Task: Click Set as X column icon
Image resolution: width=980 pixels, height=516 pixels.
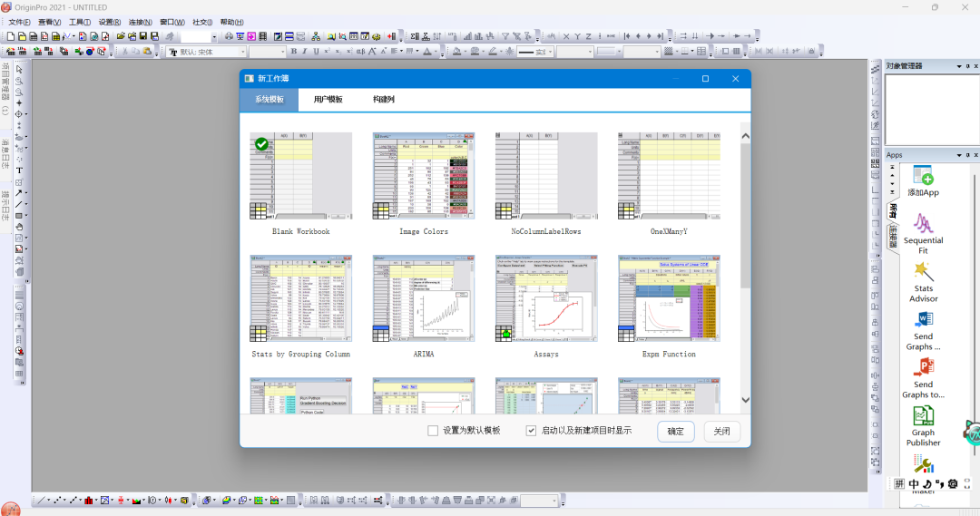Action: [x=565, y=36]
